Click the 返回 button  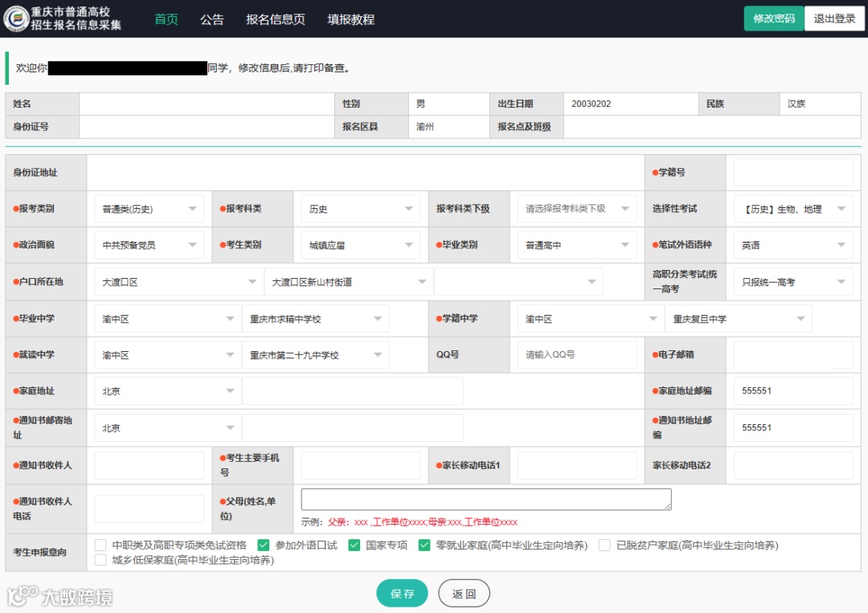click(x=464, y=594)
